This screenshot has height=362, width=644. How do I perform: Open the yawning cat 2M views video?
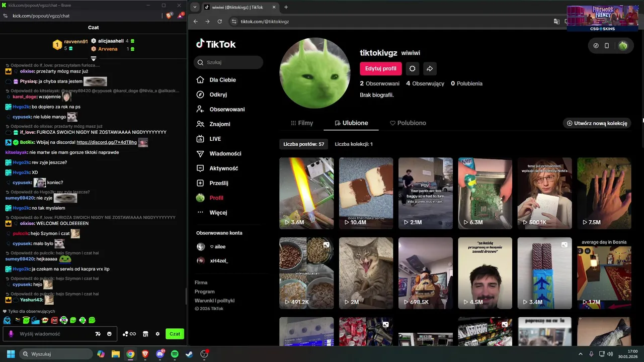pos(366,273)
